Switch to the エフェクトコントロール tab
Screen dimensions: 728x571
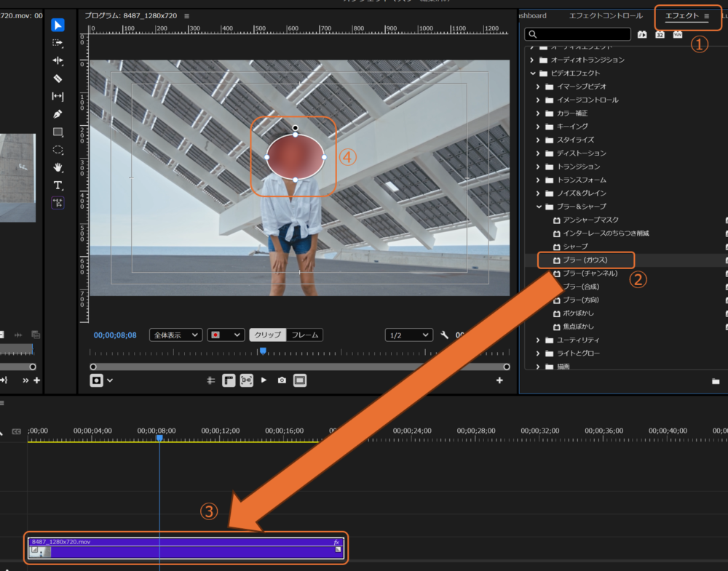606,16
